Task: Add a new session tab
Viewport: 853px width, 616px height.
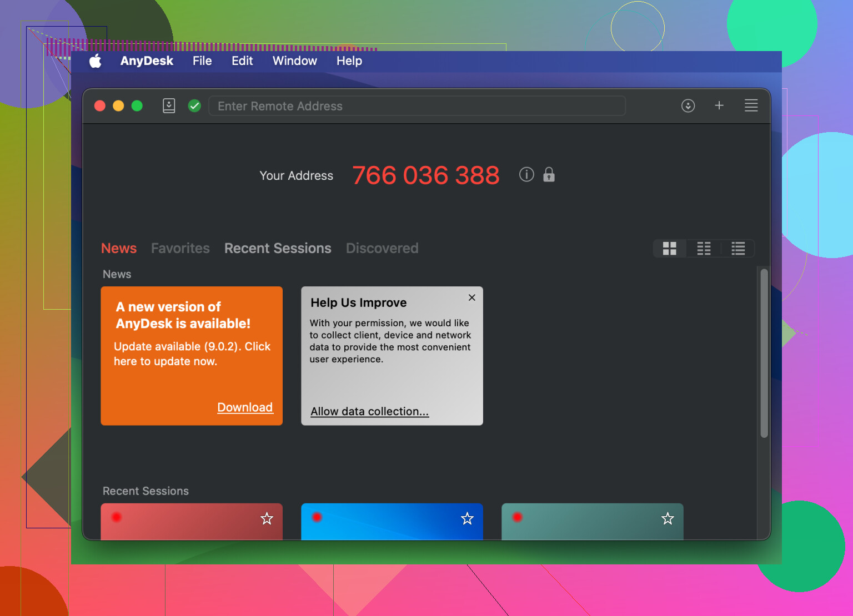Action: (x=719, y=105)
